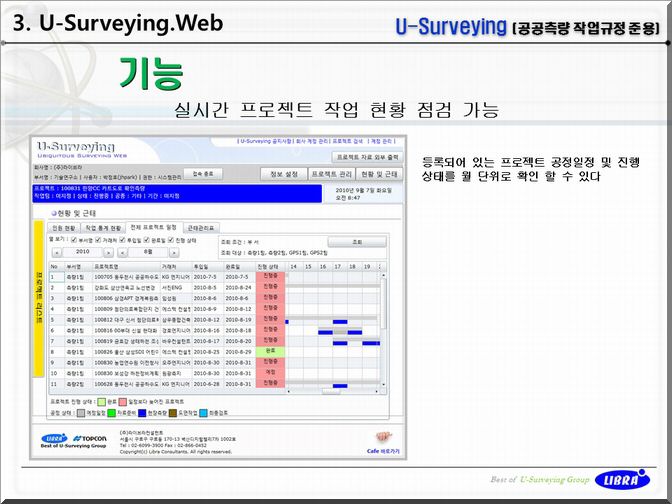Open the yellow 프로젝트 리스트 side panel

(39, 298)
